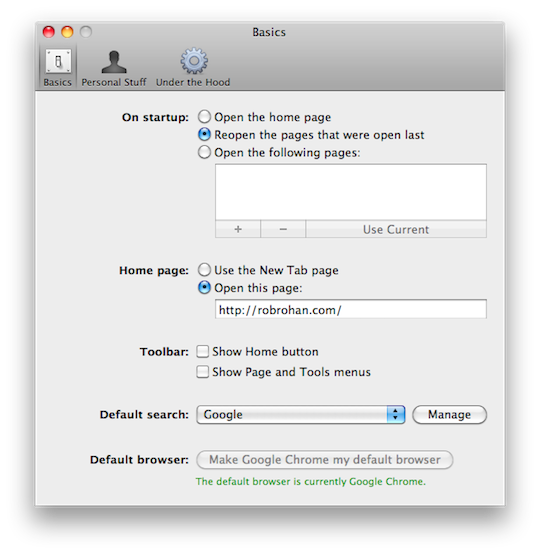Viewport: 540px width, 554px height.
Task: Click Make Google Chrome my default browser
Action: click(x=325, y=460)
